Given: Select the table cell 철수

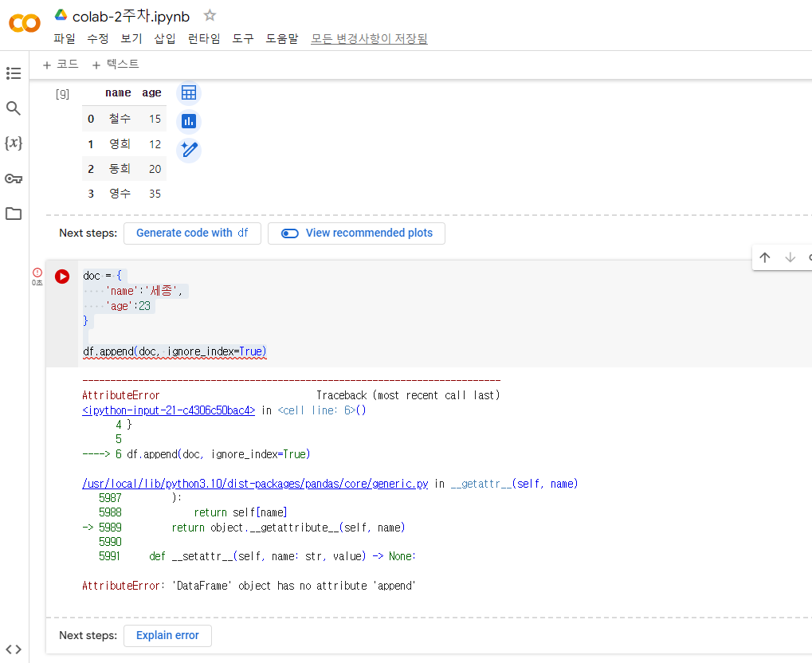Looking at the screenshot, I should click(x=120, y=119).
